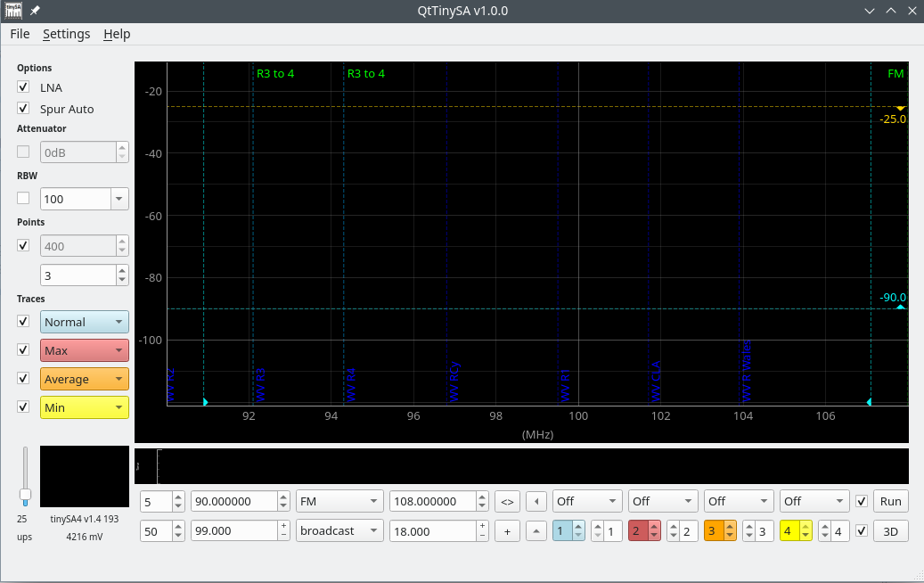This screenshot has height=583, width=924.
Task: Open the Max trace type dropdown
Action: [85, 350]
